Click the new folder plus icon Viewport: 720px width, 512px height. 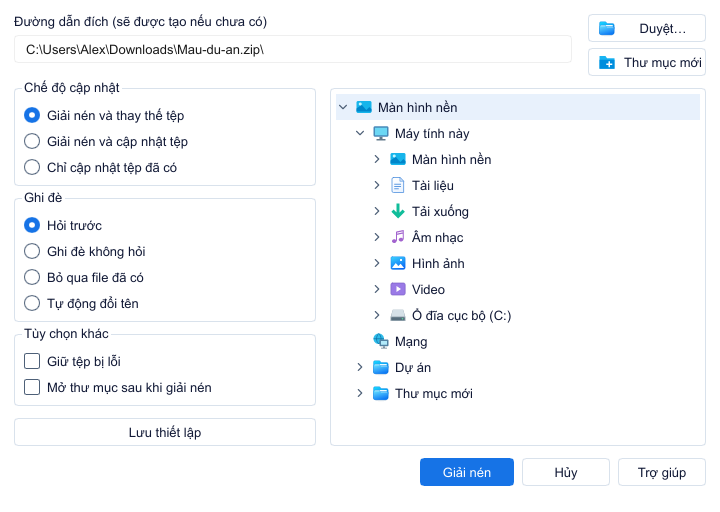[607, 62]
